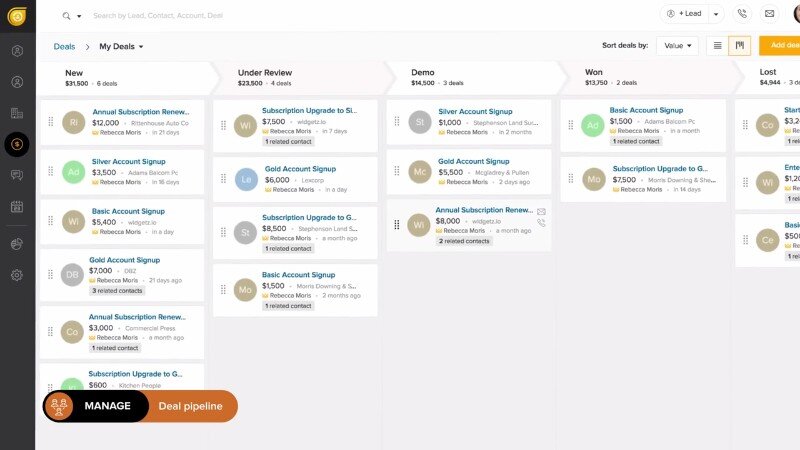
Task: Open the Calendar icon in sidebar
Action: [17, 207]
